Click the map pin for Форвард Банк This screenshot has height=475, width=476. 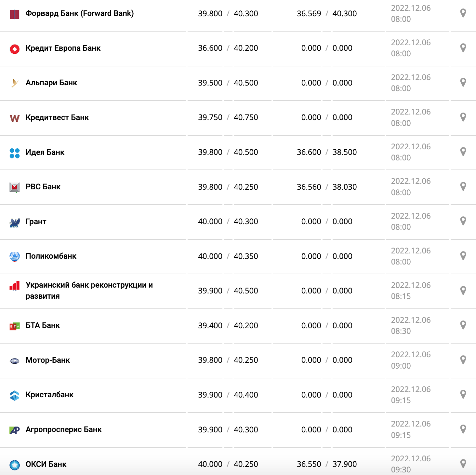pos(463,13)
